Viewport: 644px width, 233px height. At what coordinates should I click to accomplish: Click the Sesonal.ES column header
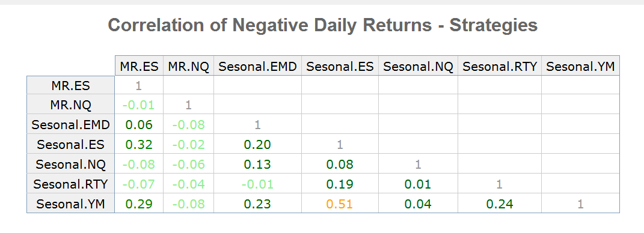340,66
